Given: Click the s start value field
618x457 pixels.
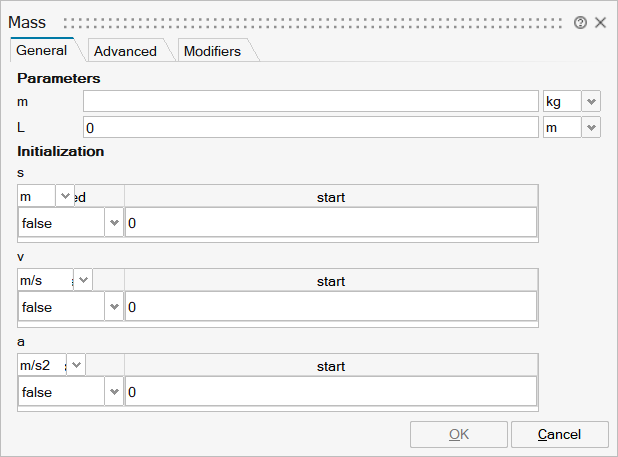Looking at the screenshot, I should coord(330,223).
